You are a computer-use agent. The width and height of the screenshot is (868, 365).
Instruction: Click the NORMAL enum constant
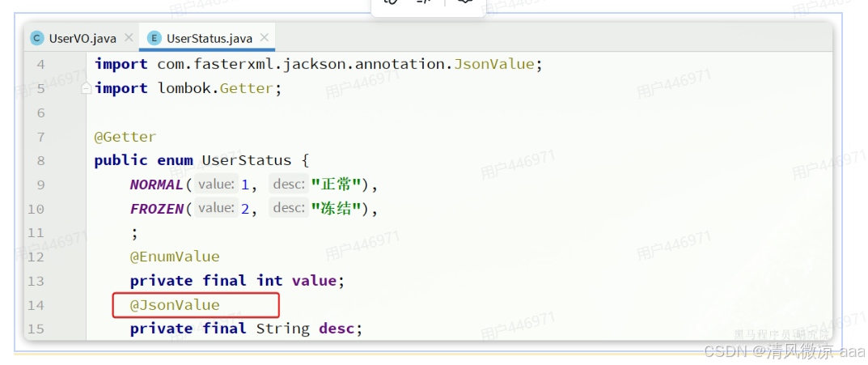157,185
